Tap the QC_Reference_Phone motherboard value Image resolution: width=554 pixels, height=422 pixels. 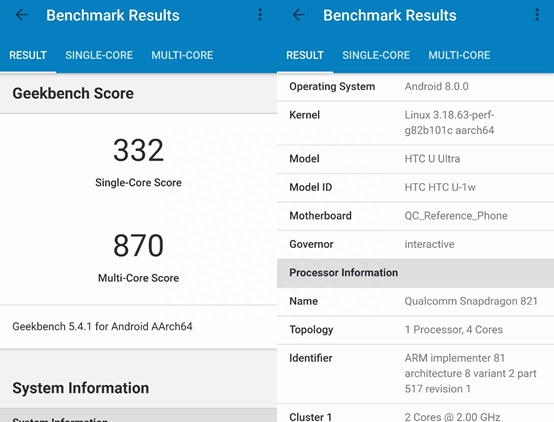456,216
